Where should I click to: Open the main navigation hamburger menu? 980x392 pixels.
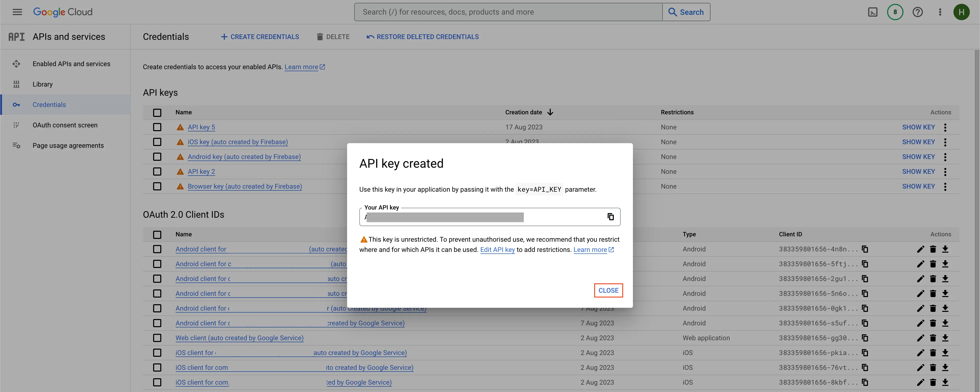pos(17,12)
